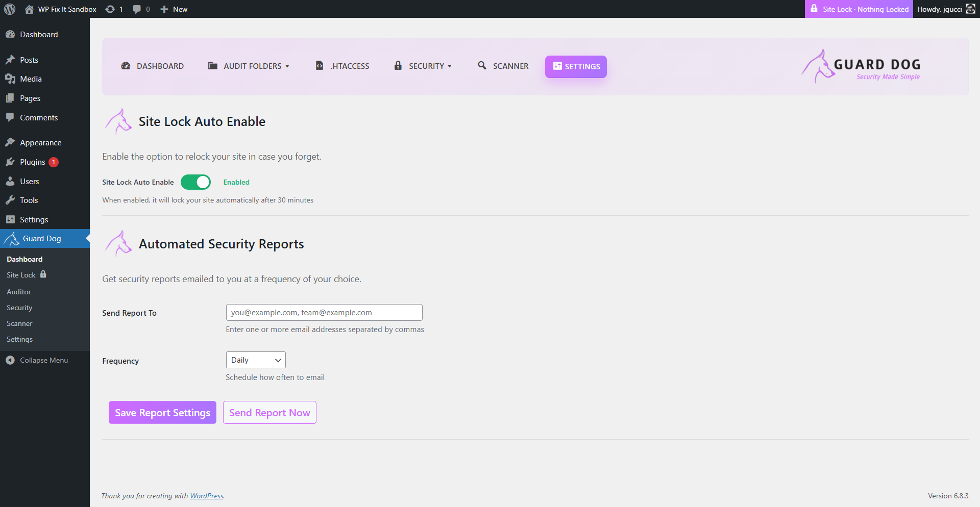Open Auditor in Guard Dog submenu

tap(19, 292)
